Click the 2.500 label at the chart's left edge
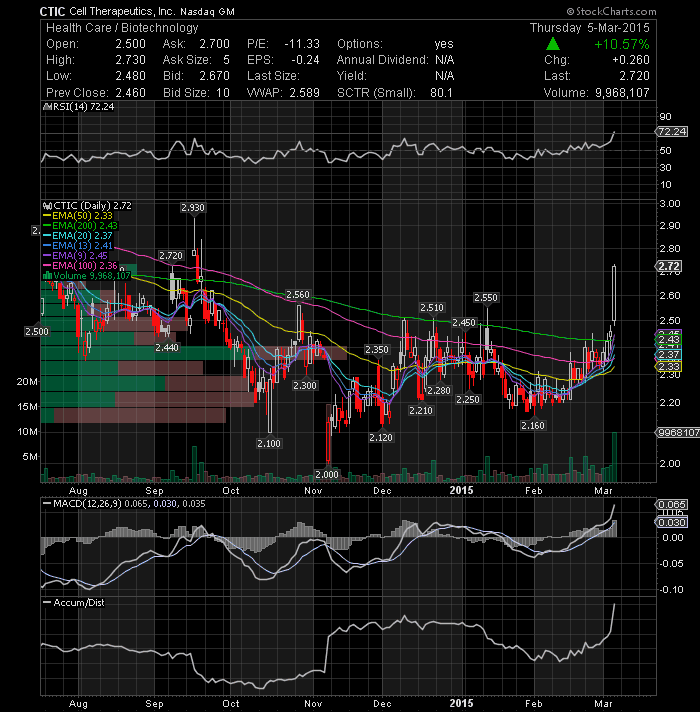Image resolution: width=700 pixels, height=712 pixels. click(37, 331)
